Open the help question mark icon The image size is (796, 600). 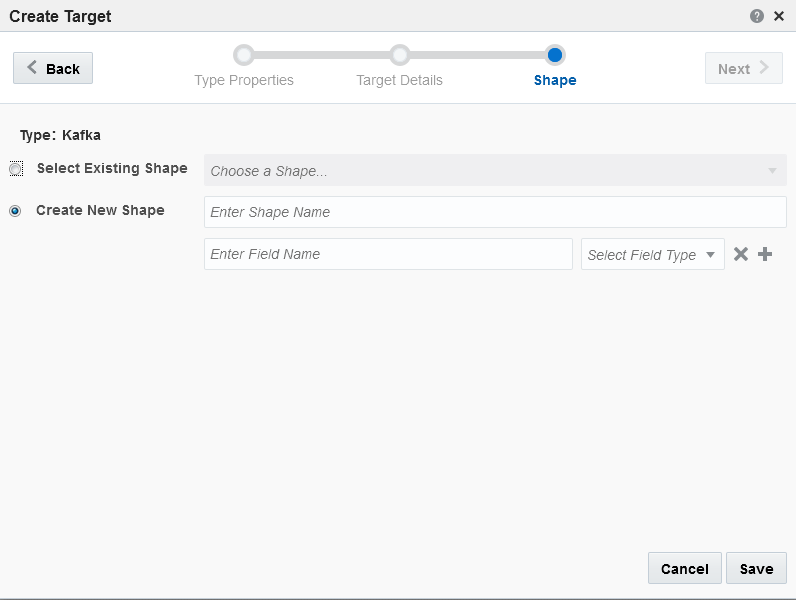pyautogui.click(x=756, y=16)
